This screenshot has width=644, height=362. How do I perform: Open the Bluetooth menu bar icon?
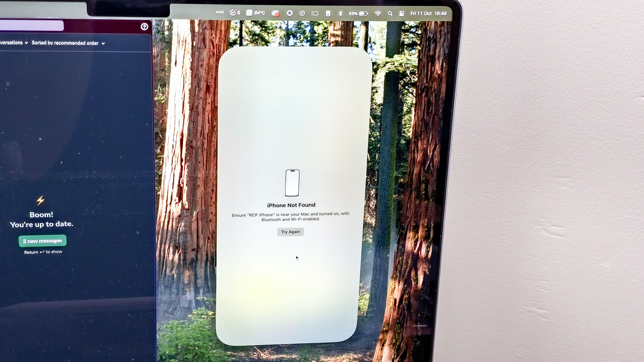pos(340,14)
